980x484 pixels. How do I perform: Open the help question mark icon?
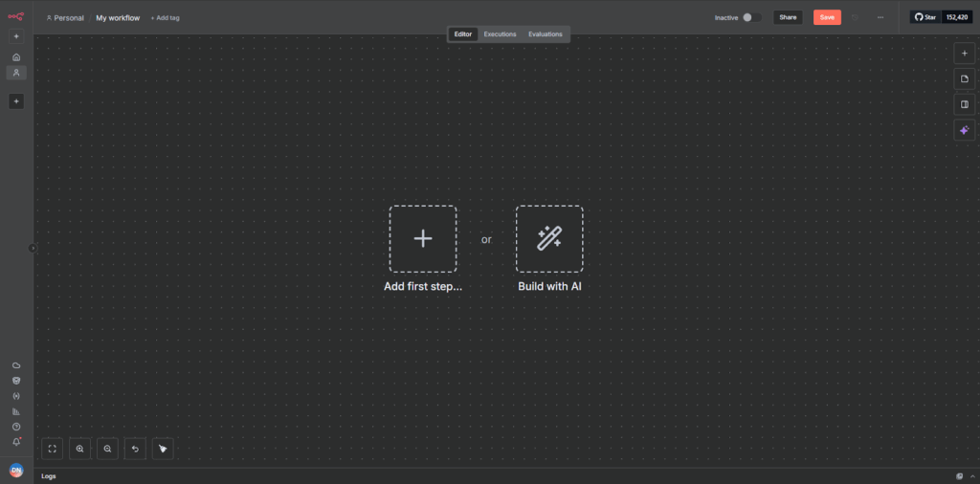16,427
